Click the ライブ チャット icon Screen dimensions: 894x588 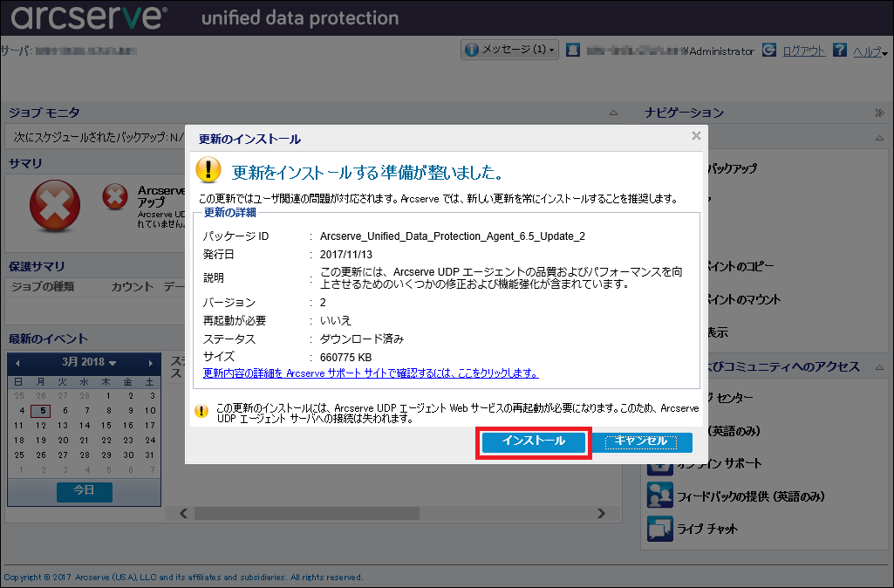tap(659, 528)
